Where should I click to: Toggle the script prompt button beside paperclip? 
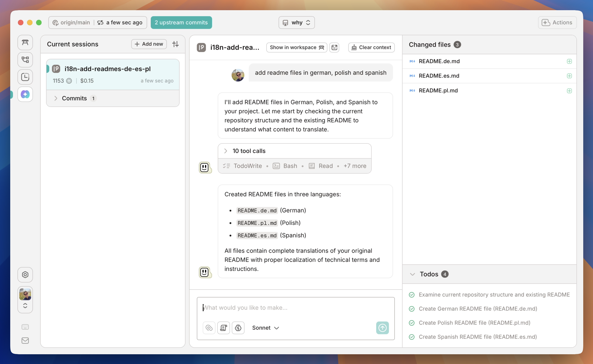coord(223,328)
